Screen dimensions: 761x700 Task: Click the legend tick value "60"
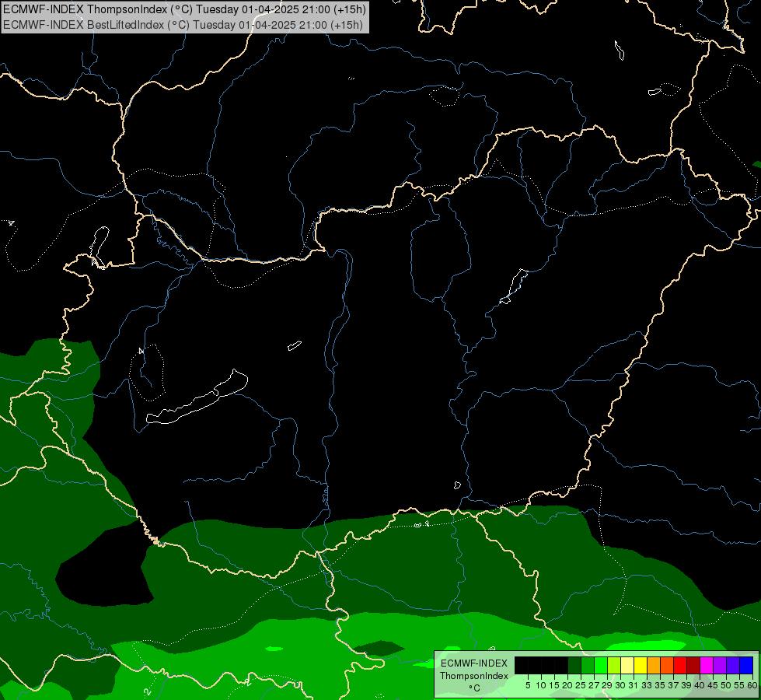[752, 685]
